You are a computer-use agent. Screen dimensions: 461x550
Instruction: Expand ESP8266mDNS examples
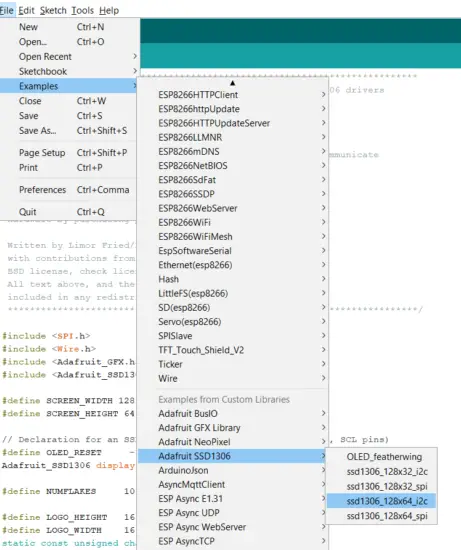pos(233,152)
